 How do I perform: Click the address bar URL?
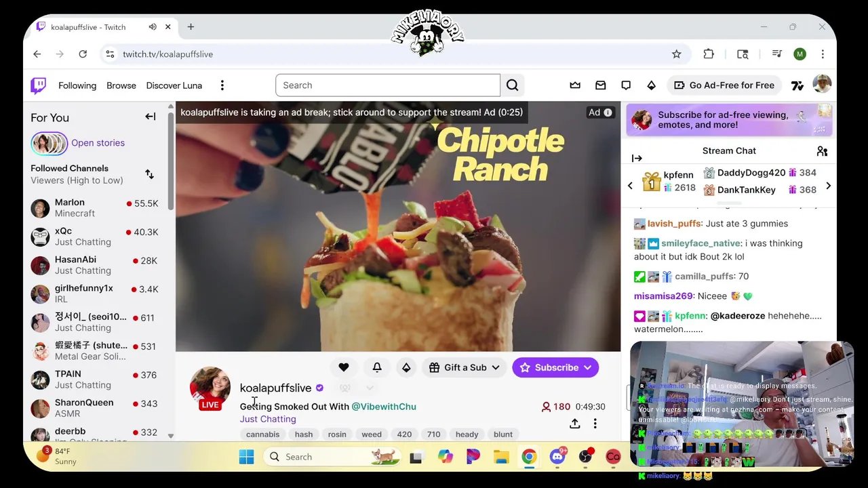point(167,54)
